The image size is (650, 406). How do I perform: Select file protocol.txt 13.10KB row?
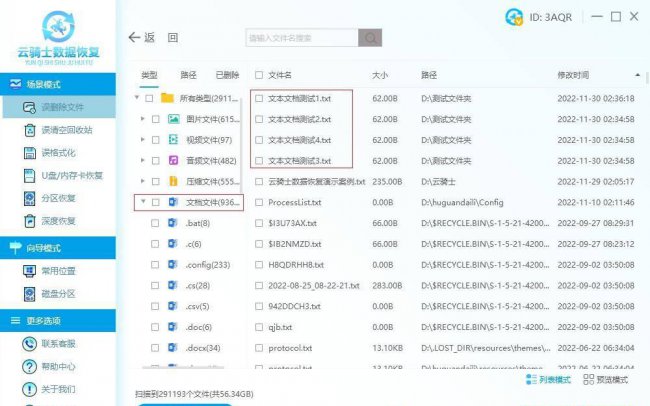click(x=444, y=348)
